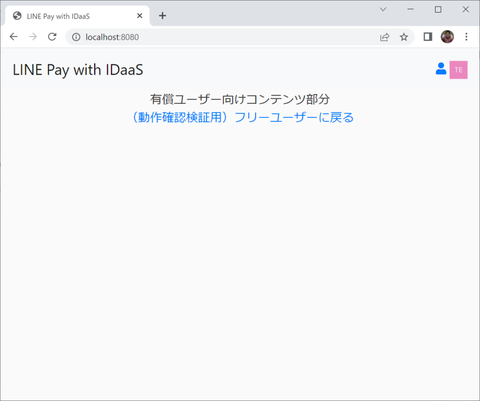Click the LINE Pay with IDaaS heading

pyautogui.click(x=78, y=70)
